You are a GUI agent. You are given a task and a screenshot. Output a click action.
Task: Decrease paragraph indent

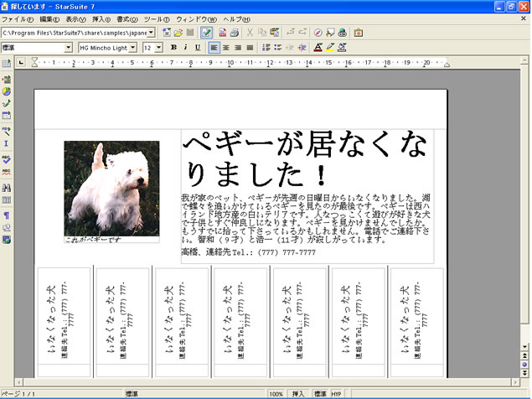(290, 48)
